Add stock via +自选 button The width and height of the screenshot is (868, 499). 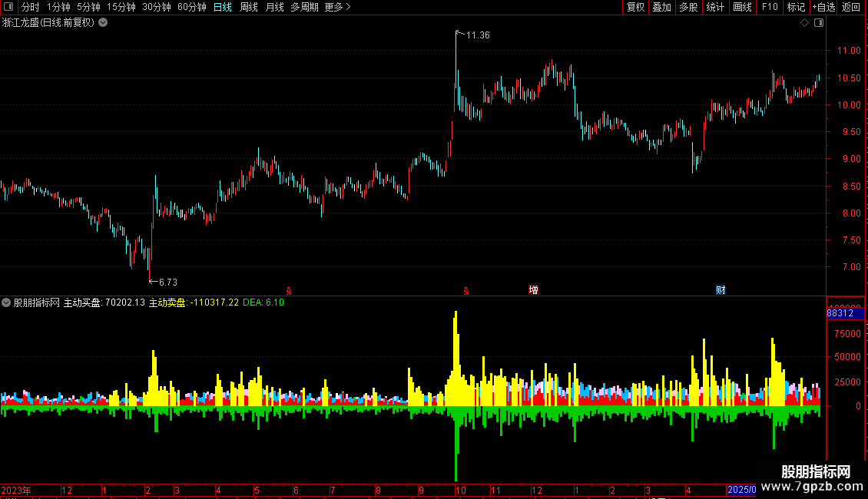tap(823, 7)
